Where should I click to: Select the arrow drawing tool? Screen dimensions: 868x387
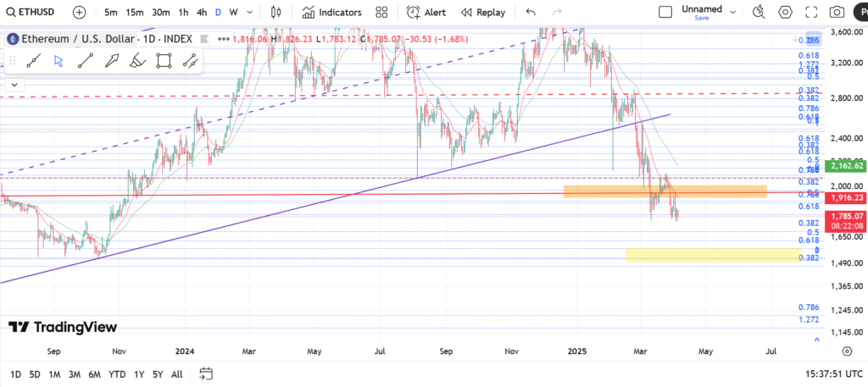111,60
